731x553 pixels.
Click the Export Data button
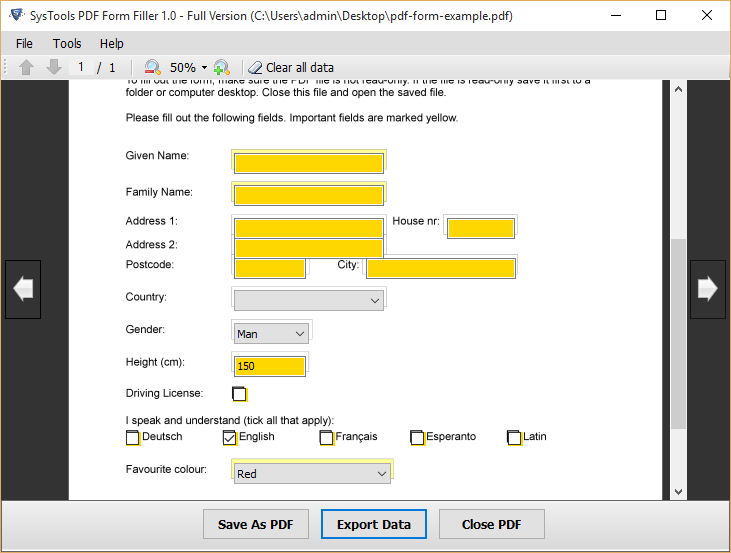click(373, 525)
